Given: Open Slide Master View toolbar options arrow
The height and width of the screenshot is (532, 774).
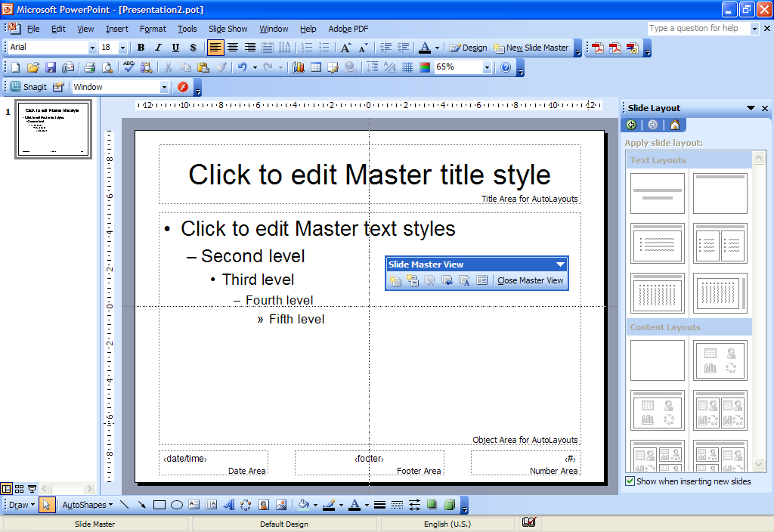Looking at the screenshot, I should [560, 264].
